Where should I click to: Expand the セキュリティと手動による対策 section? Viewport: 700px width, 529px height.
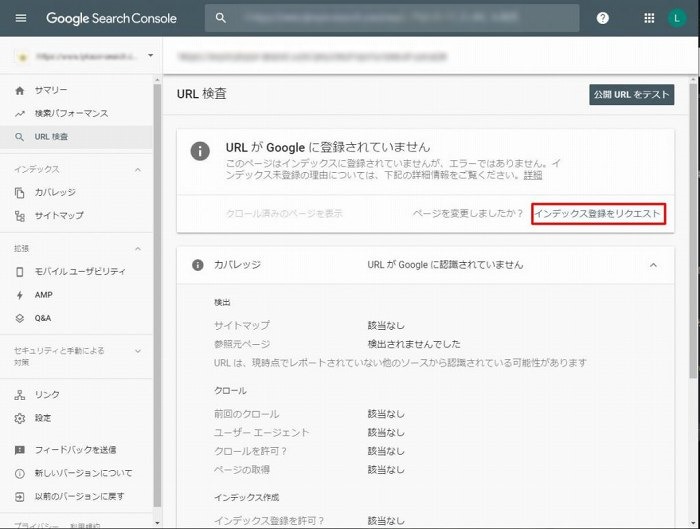(x=138, y=351)
